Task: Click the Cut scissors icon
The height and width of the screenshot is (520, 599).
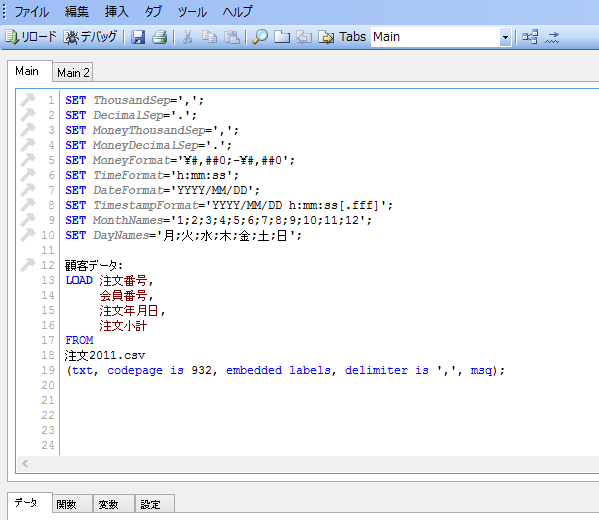Action: coord(187,37)
